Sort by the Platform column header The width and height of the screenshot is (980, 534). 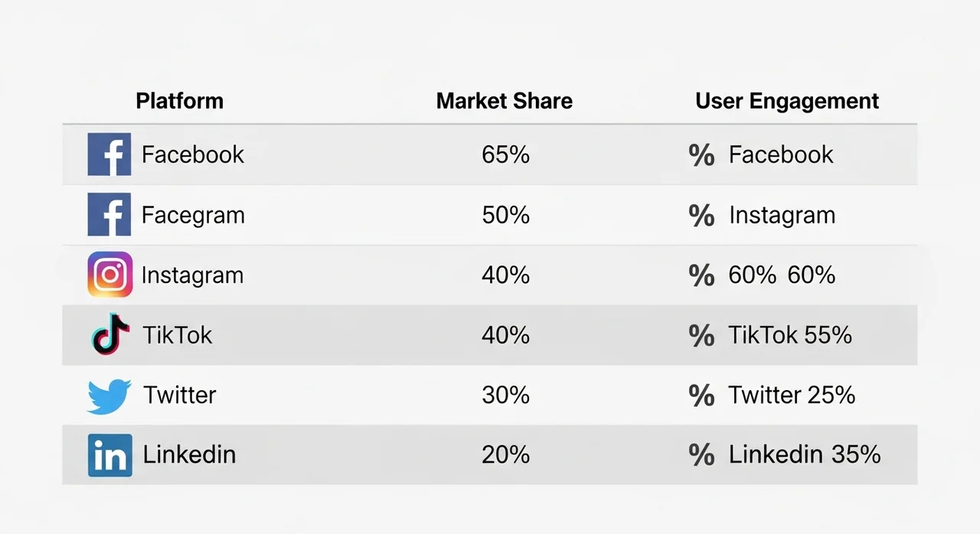point(179,101)
